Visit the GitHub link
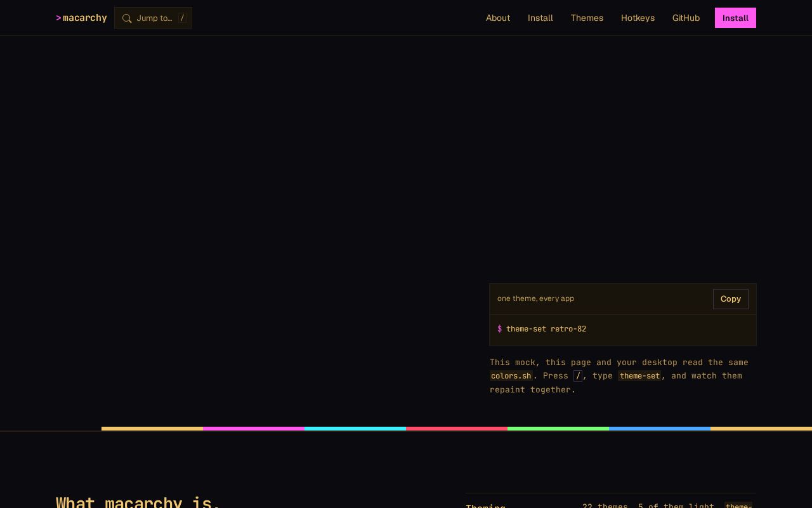The image size is (812, 508). [x=686, y=18]
